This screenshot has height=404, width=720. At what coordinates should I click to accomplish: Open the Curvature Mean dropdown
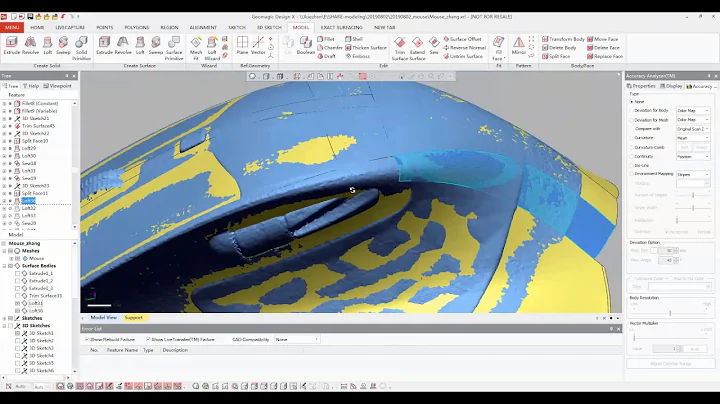point(693,138)
